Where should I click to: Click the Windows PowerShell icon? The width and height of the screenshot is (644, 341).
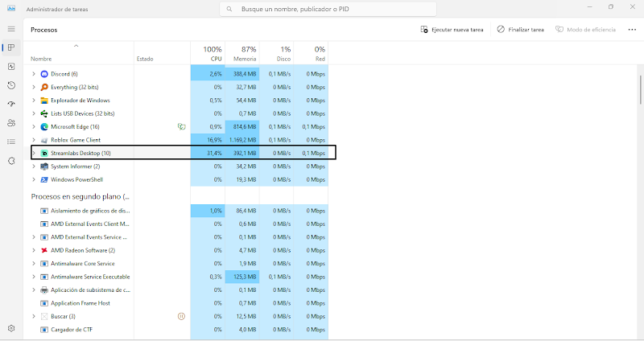(x=44, y=179)
